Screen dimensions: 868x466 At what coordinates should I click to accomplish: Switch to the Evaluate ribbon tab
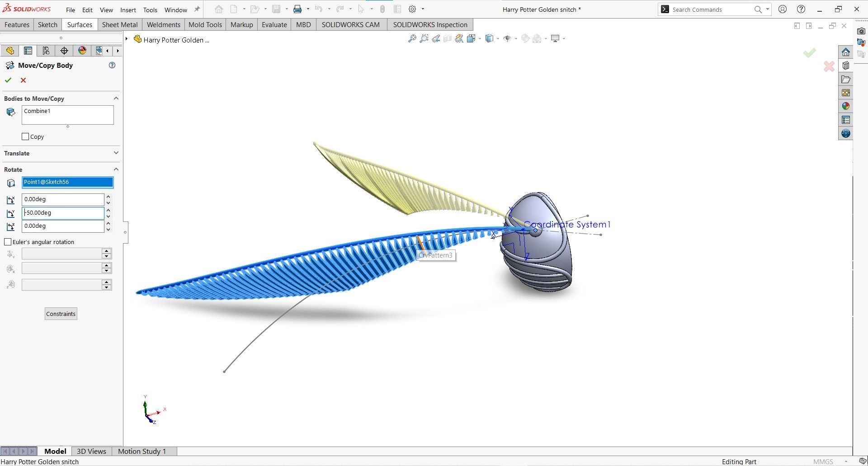pos(274,24)
